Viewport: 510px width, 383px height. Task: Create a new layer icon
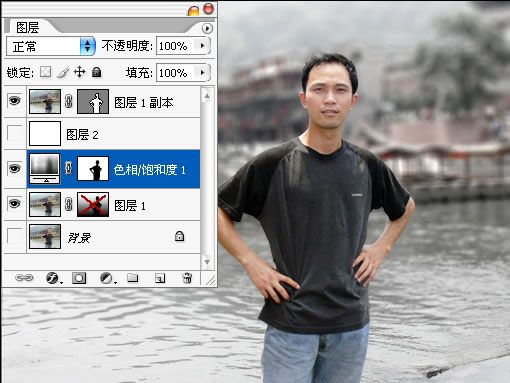(x=160, y=278)
